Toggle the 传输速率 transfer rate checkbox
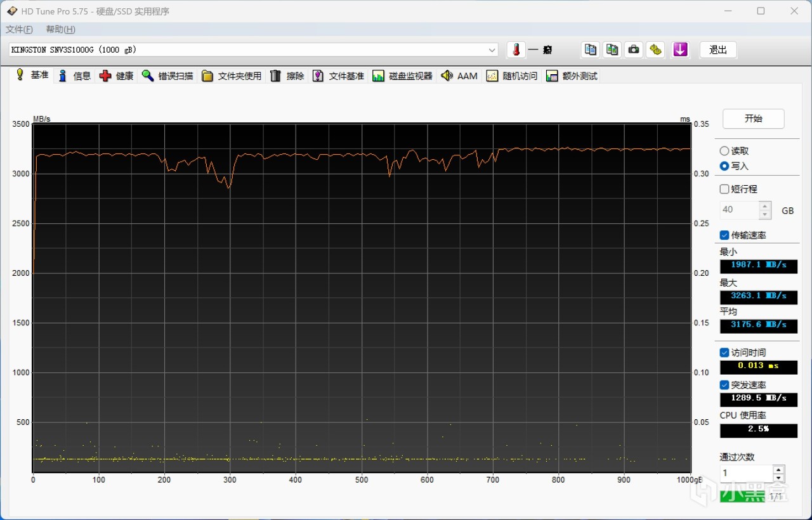The width and height of the screenshot is (812, 520). click(x=724, y=235)
